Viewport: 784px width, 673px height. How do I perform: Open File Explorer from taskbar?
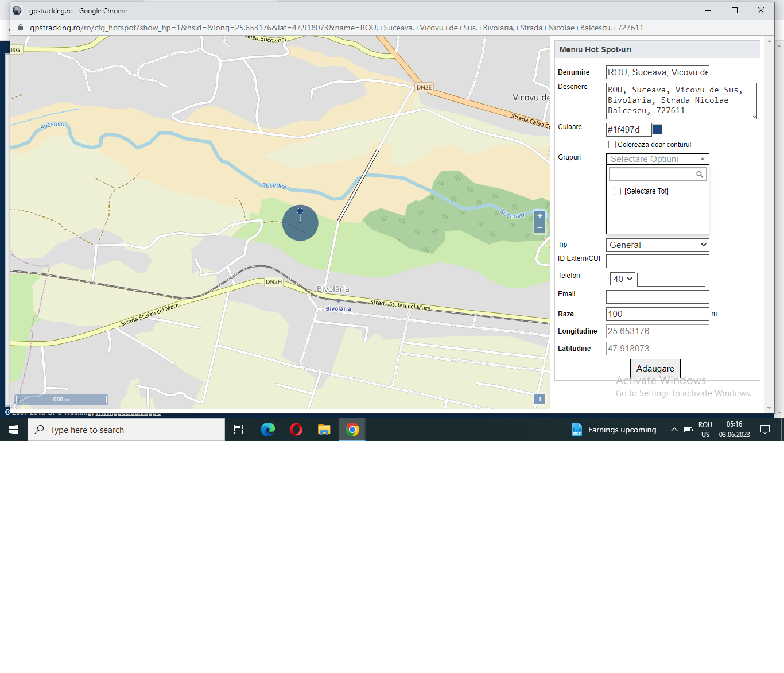tap(324, 430)
